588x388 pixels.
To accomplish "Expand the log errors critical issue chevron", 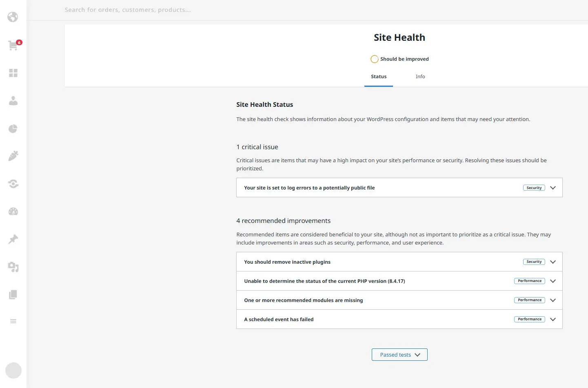I will coord(553,188).
